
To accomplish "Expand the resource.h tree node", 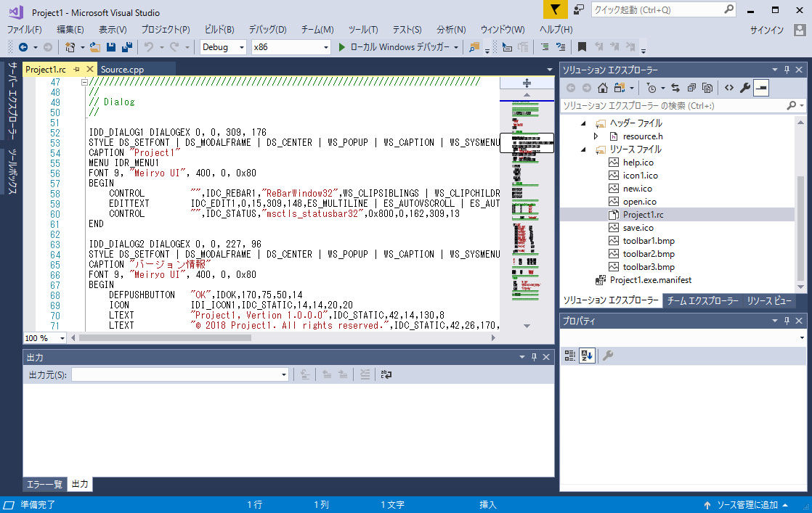I will pyautogui.click(x=596, y=136).
